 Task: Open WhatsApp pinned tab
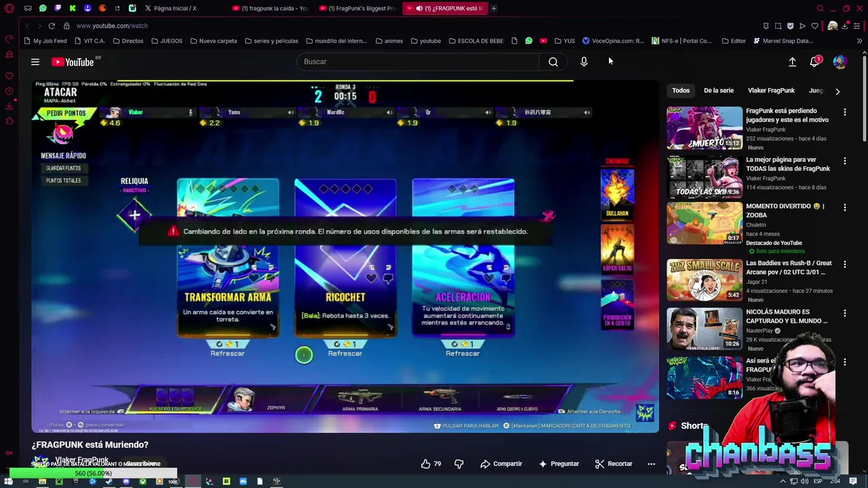point(43,8)
